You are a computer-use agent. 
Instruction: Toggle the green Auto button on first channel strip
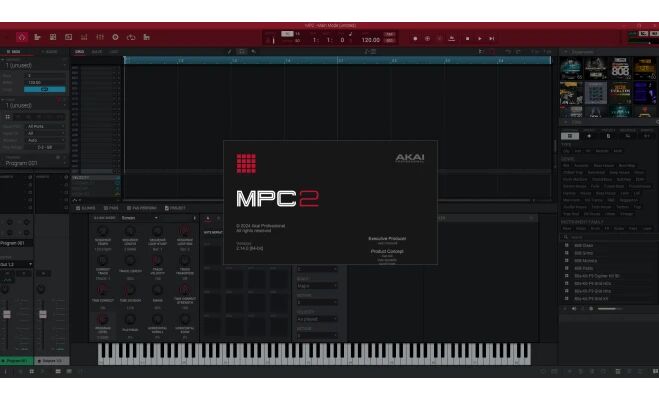tap(8, 280)
